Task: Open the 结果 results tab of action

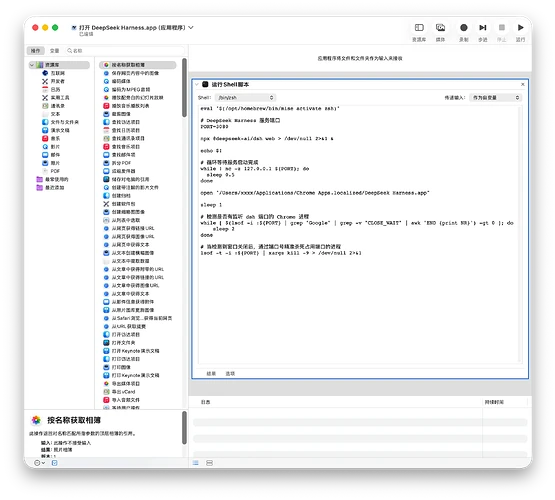Action: click(x=211, y=373)
